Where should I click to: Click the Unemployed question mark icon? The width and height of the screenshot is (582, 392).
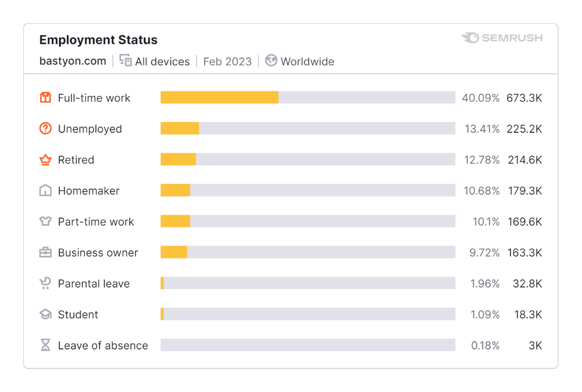(x=45, y=129)
